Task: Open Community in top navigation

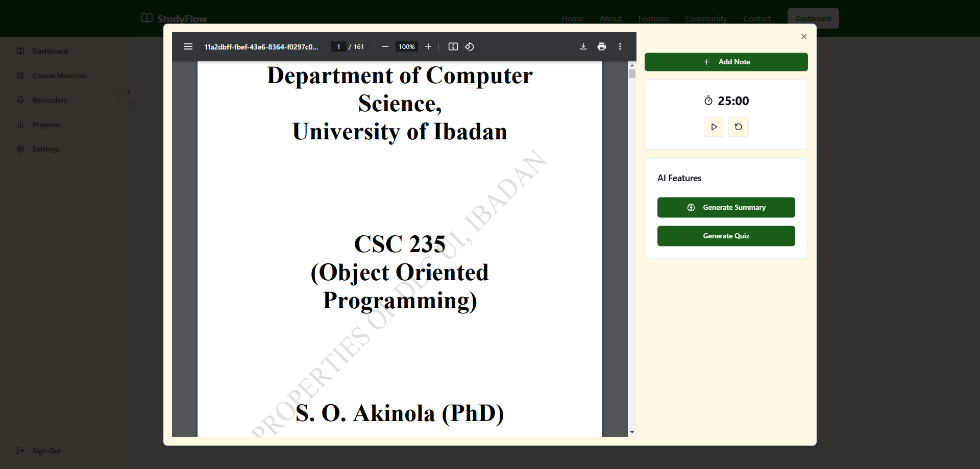Action: point(706,18)
